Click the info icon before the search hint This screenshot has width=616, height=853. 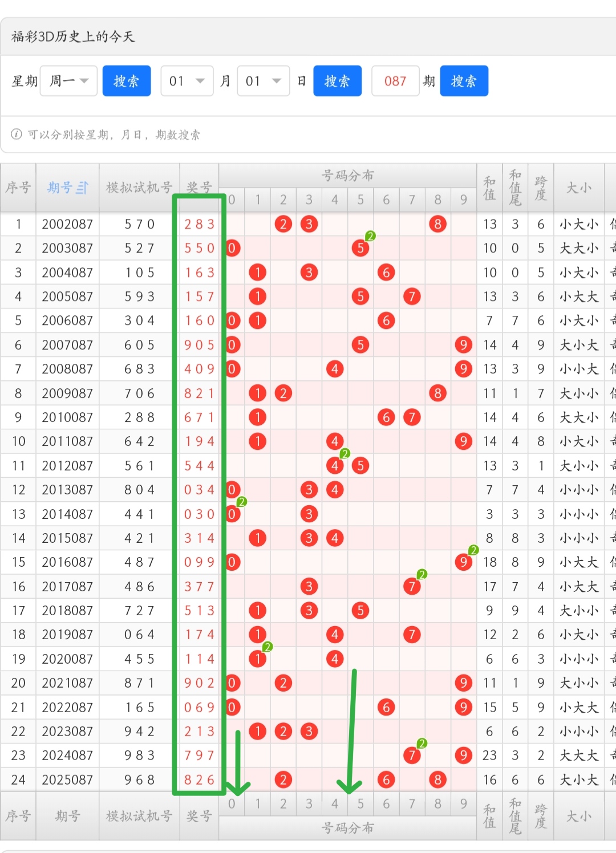click(x=17, y=135)
